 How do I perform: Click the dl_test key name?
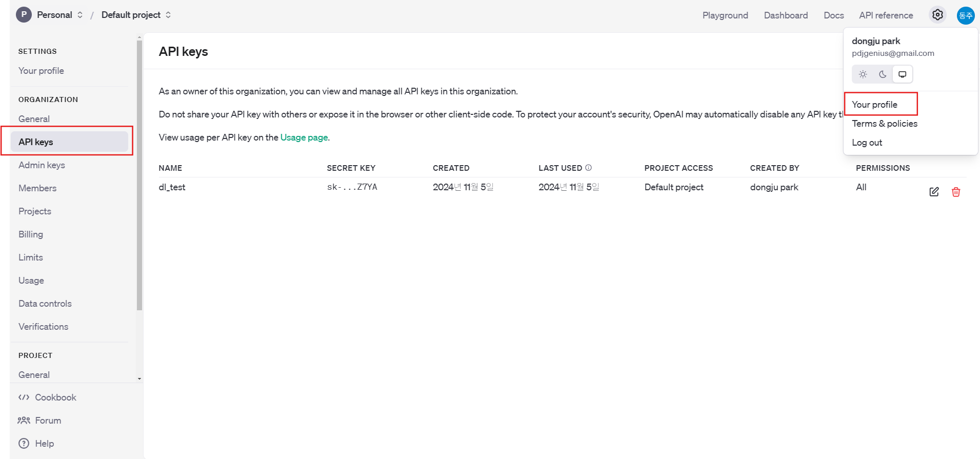(x=172, y=187)
